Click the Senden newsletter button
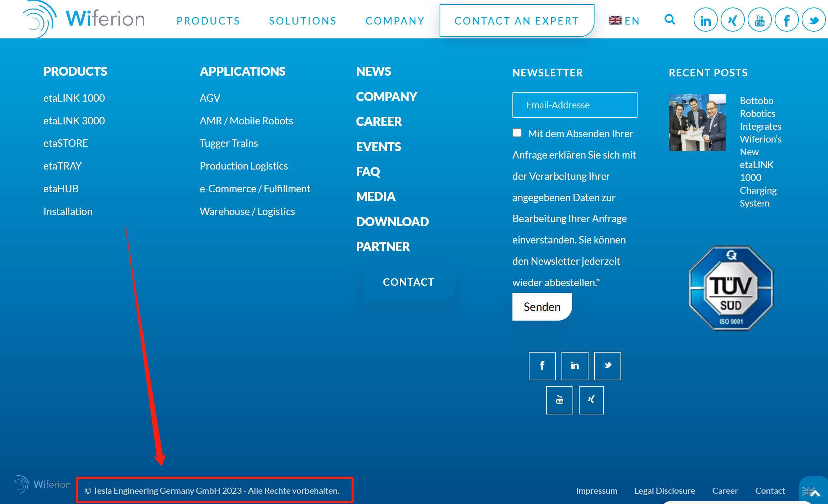The width and height of the screenshot is (828, 504). tap(542, 307)
